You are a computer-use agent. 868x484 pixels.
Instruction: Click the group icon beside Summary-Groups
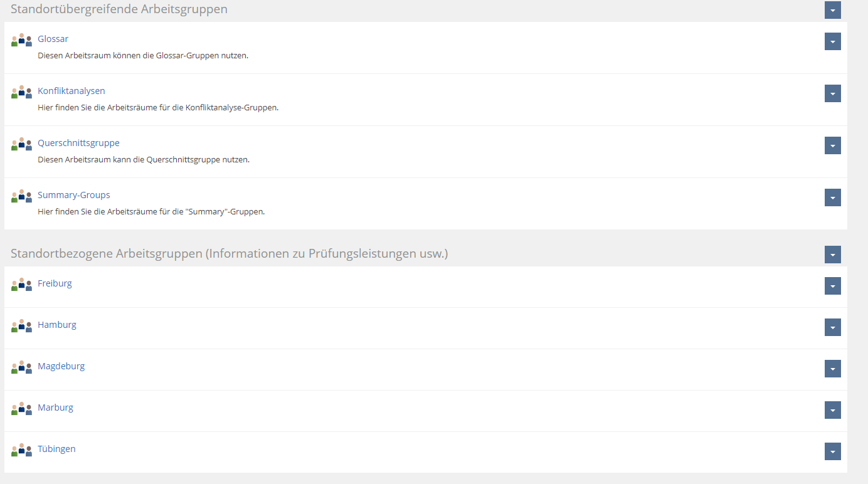pyautogui.click(x=21, y=196)
